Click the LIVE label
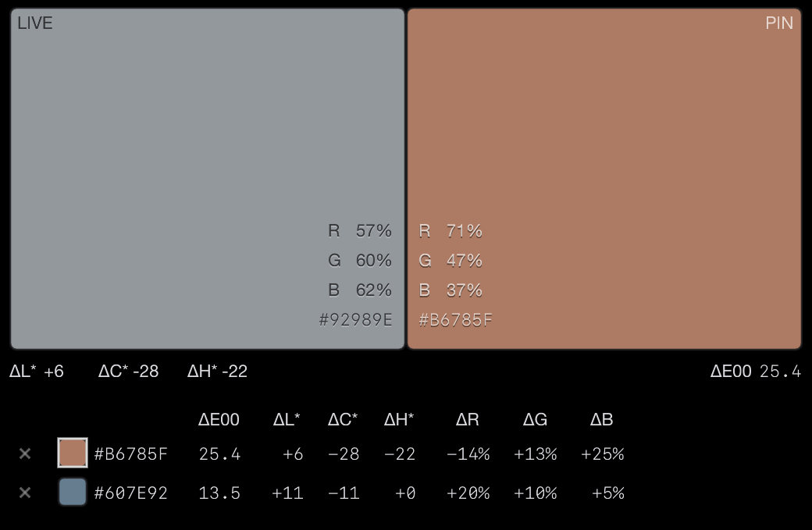This screenshot has width=812, height=530. pos(34,23)
